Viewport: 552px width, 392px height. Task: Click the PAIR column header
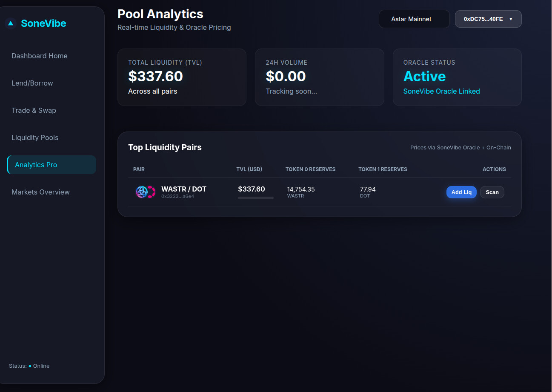(x=139, y=169)
